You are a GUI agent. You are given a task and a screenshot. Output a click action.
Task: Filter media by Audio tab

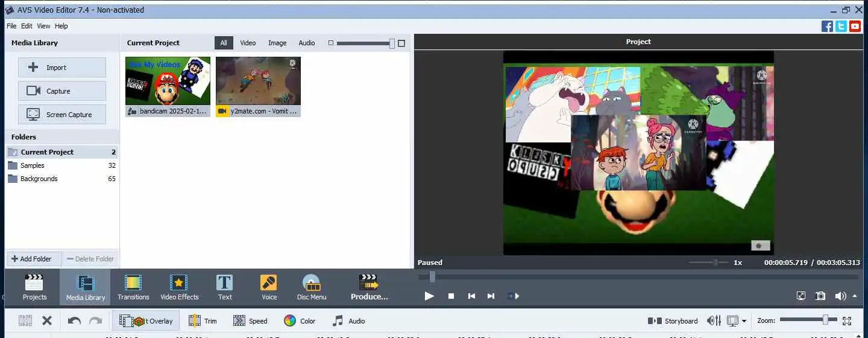coord(307,43)
